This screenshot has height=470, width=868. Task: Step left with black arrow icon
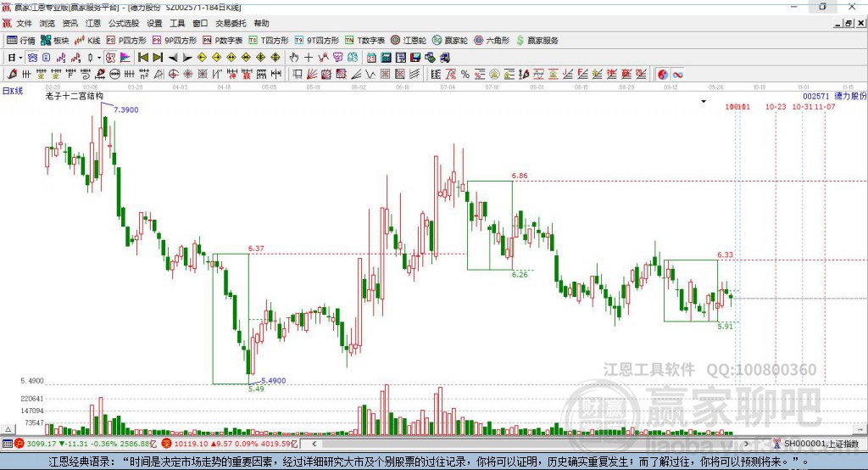coord(173,58)
